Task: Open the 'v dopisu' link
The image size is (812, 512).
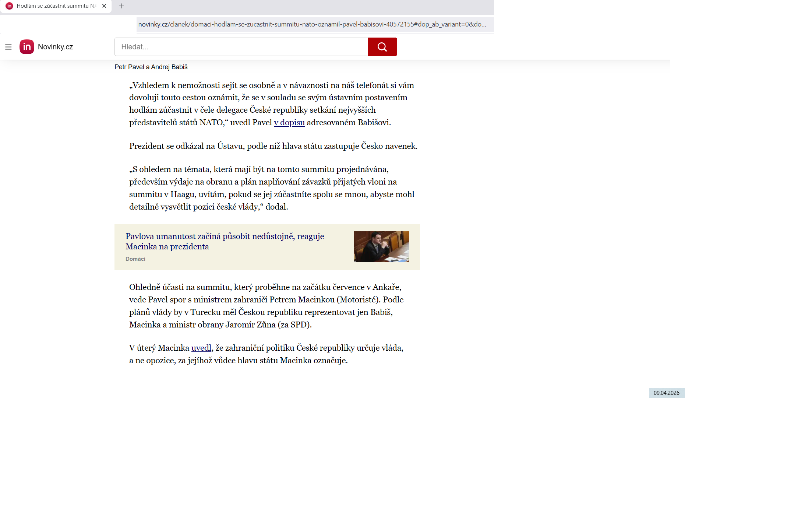Action: 289,122
